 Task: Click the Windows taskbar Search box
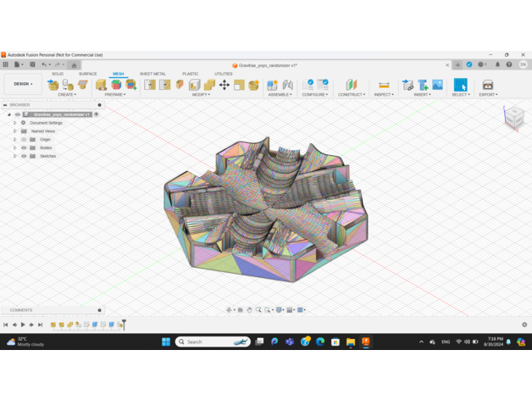click(x=213, y=342)
